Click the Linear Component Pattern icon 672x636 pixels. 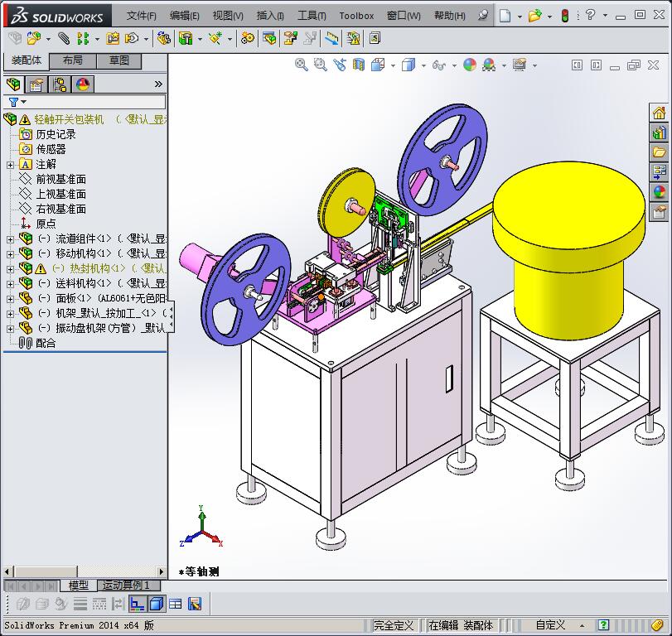pyautogui.click(x=83, y=39)
